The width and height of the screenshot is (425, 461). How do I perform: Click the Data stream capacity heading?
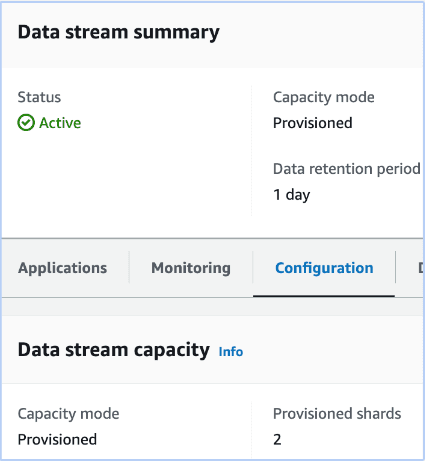[114, 350]
